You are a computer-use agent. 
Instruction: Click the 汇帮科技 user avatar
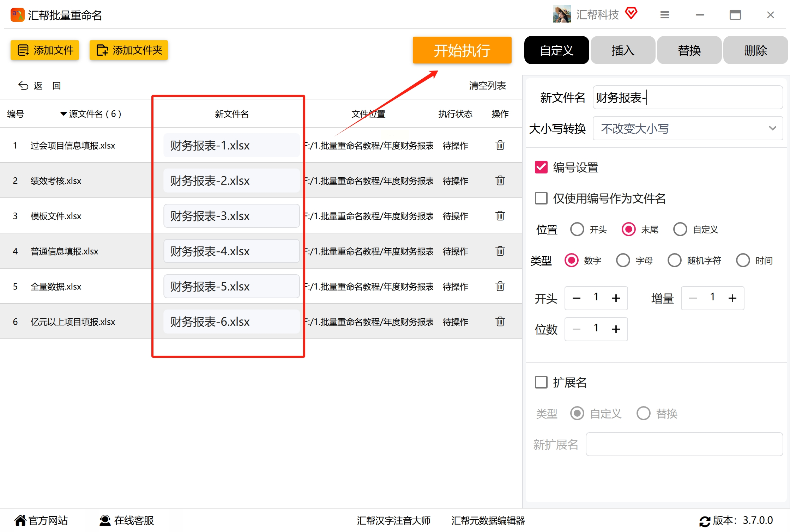point(562,14)
